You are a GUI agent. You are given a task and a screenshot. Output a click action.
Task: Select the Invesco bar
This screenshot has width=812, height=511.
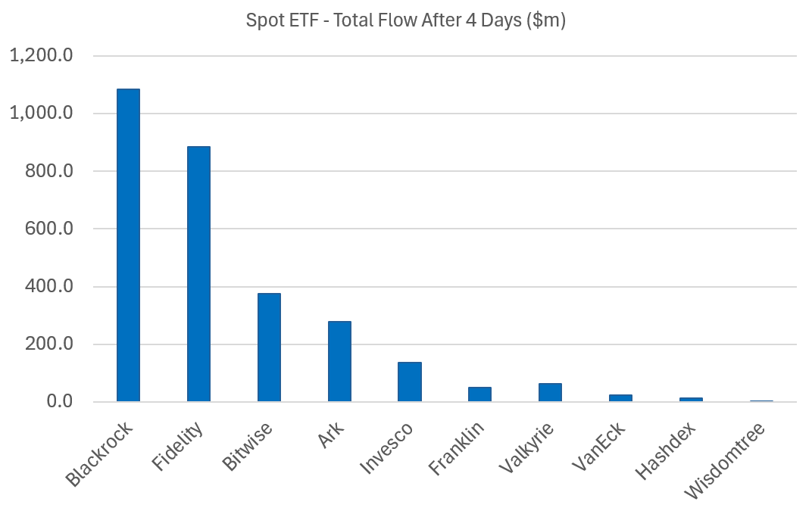coord(409,382)
